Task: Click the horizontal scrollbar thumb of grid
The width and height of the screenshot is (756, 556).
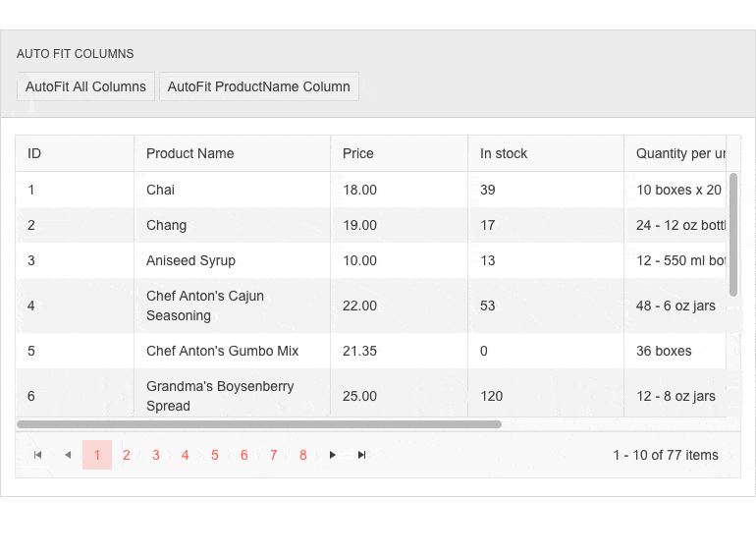Action: [x=259, y=424]
